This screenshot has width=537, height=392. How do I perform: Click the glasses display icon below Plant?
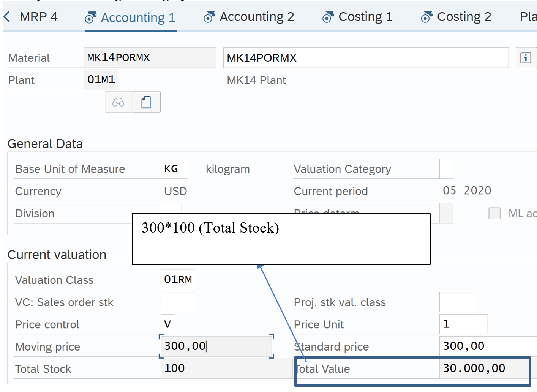[x=118, y=102]
